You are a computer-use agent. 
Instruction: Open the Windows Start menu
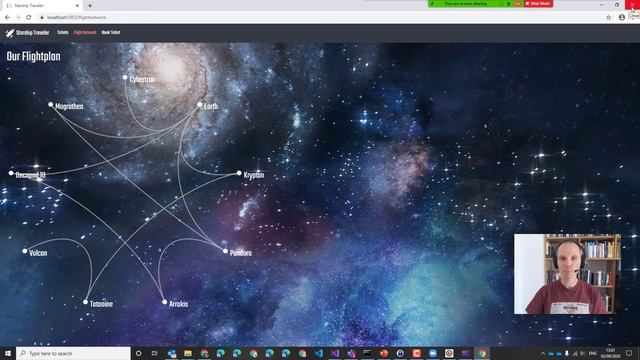8,353
